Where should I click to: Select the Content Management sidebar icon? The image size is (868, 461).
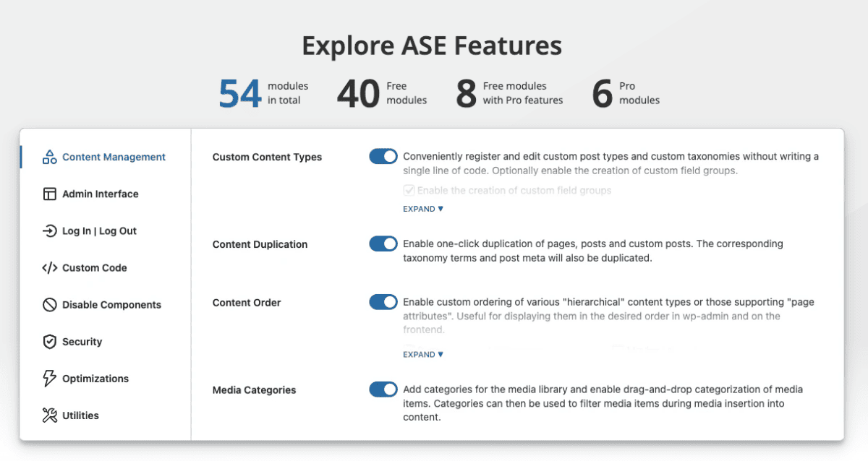(x=49, y=156)
